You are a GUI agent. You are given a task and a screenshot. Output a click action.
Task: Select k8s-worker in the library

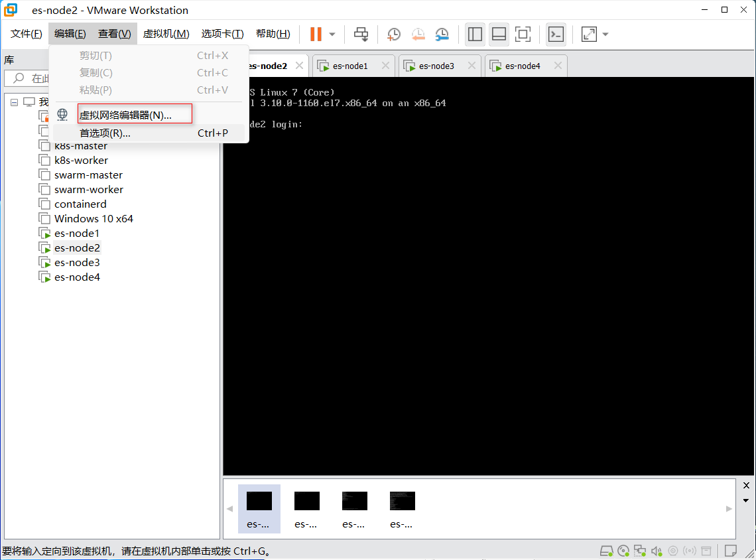81,161
